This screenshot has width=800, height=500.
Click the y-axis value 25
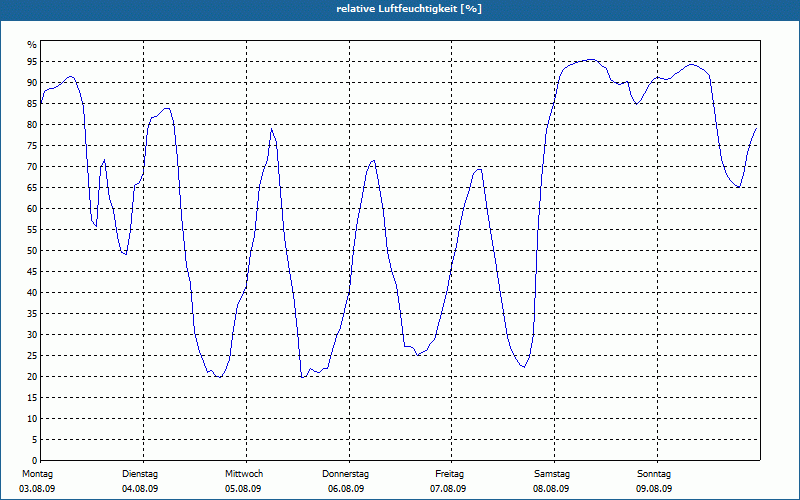coord(32,356)
